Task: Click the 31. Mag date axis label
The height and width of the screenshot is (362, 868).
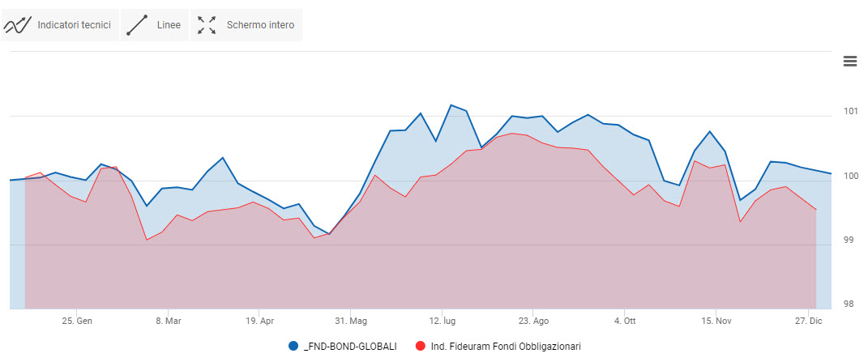Action: (x=350, y=321)
